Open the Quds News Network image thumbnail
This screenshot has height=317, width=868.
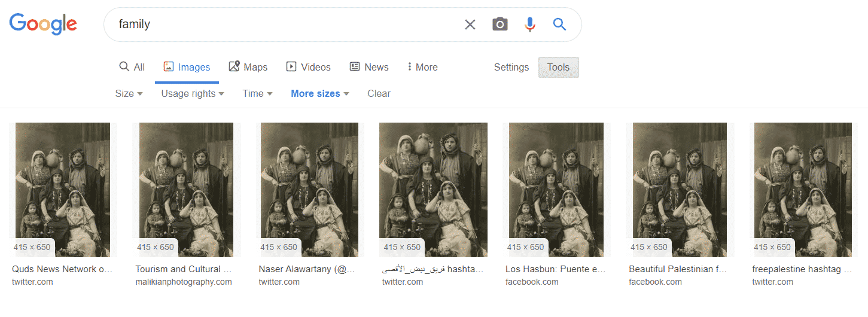point(63,190)
